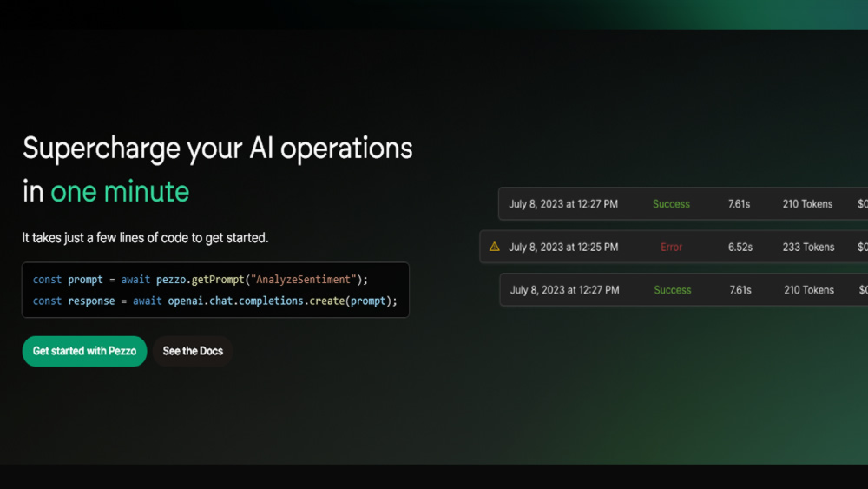Screen dimensions: 868x489
Task: Click 210 Tokens in the topmost log row
Action: click(x=807, y=204)
